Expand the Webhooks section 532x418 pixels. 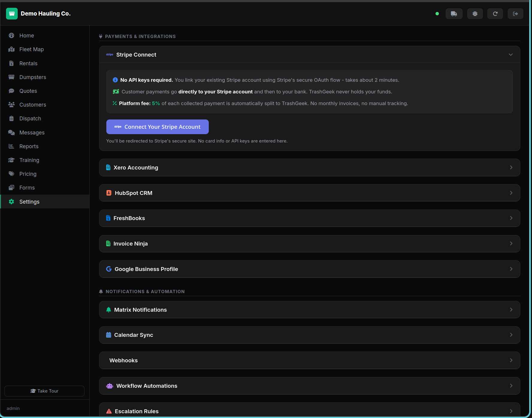(309, 360)
